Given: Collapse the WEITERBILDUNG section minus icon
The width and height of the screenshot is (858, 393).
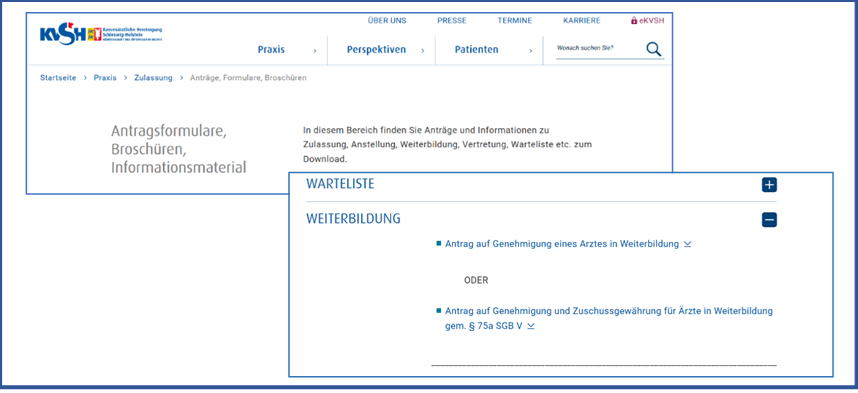Looking at the screenshot, I should tap(769, 220).
